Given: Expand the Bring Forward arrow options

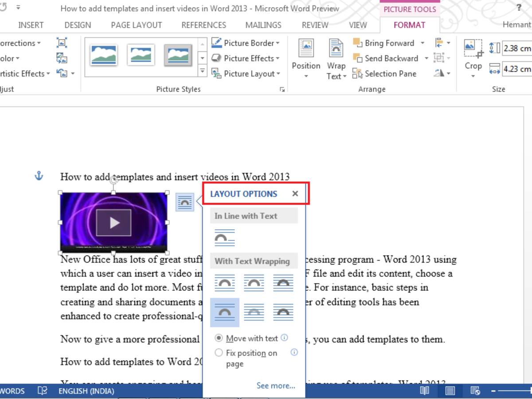Looking at the screenshot, I should point(422,43).
